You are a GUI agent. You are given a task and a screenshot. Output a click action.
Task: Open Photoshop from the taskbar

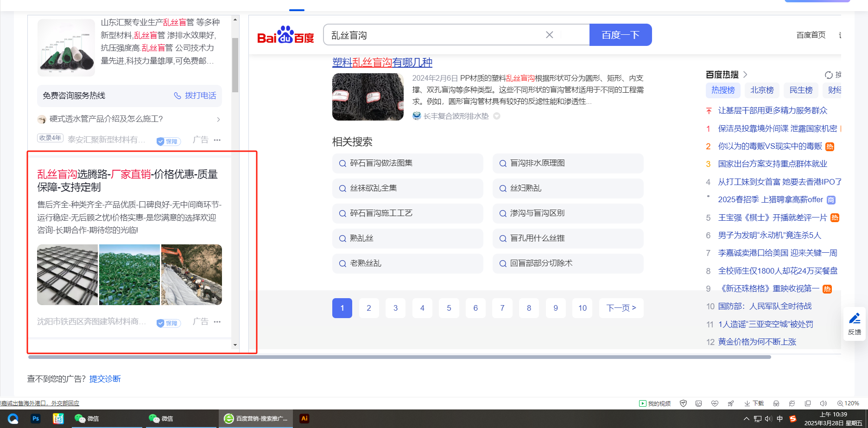36,418
